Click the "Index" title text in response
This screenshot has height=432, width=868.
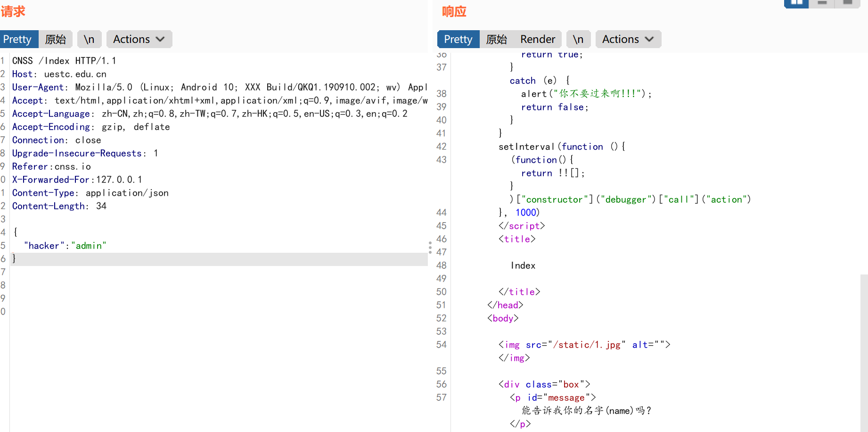523,266
